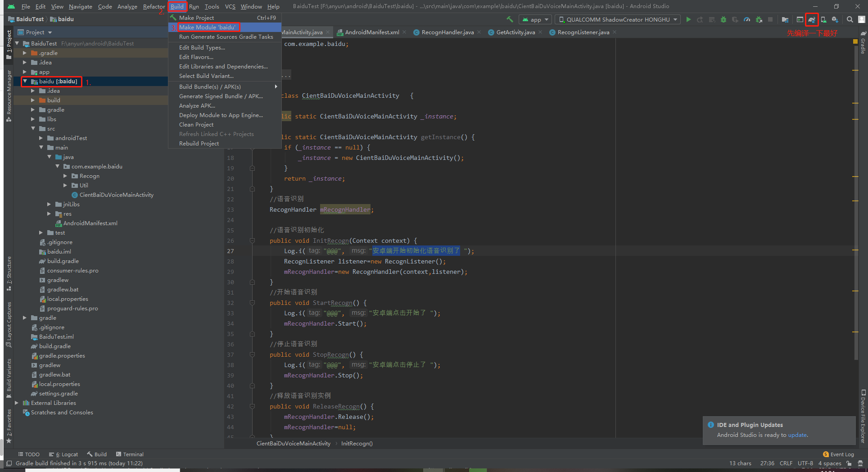Click Apply Changes and Restart Activity icon
Image resolution: width=868 pixels, height=472 pixels.
coord(700,19)
